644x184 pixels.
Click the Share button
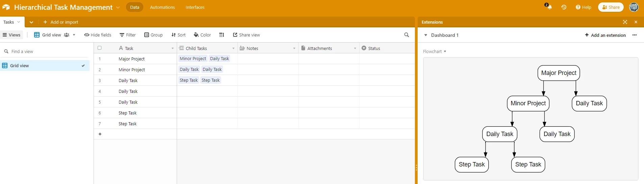point(611,7)
